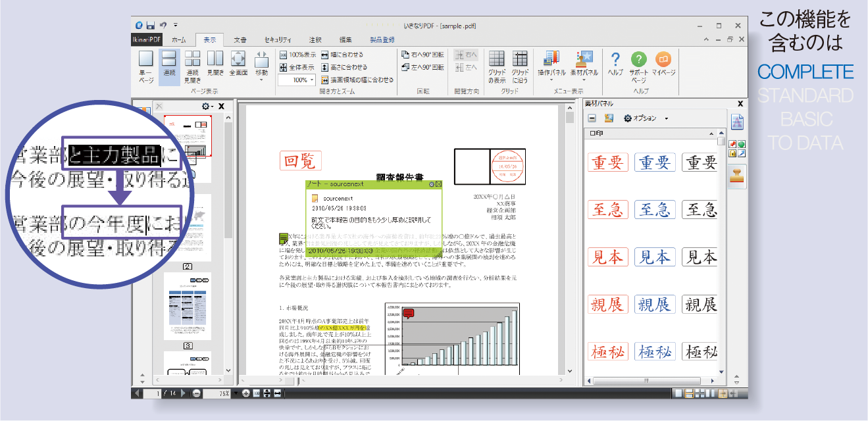868x421 pixels.
Task: Open サポートページ support page
Action: tap(638, 67)
